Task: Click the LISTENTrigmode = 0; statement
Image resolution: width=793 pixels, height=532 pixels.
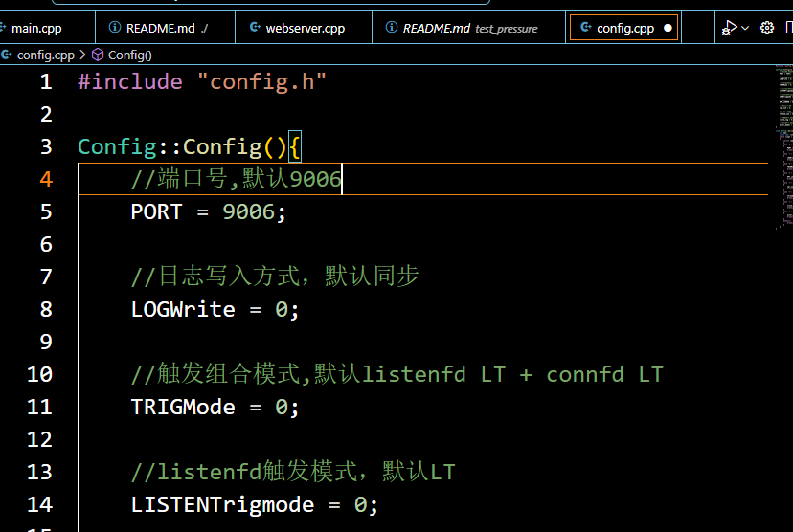Action: [255, 504]
